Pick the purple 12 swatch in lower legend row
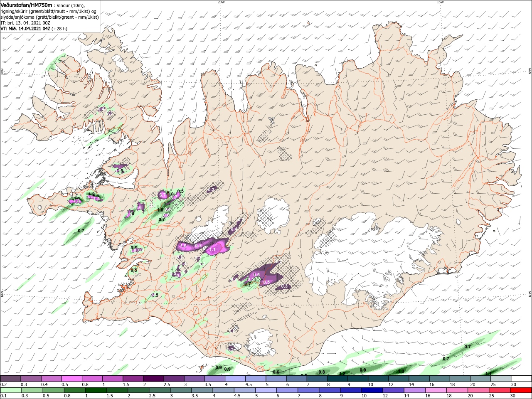The height and width of the screenshot is (399, 532). 393,390
